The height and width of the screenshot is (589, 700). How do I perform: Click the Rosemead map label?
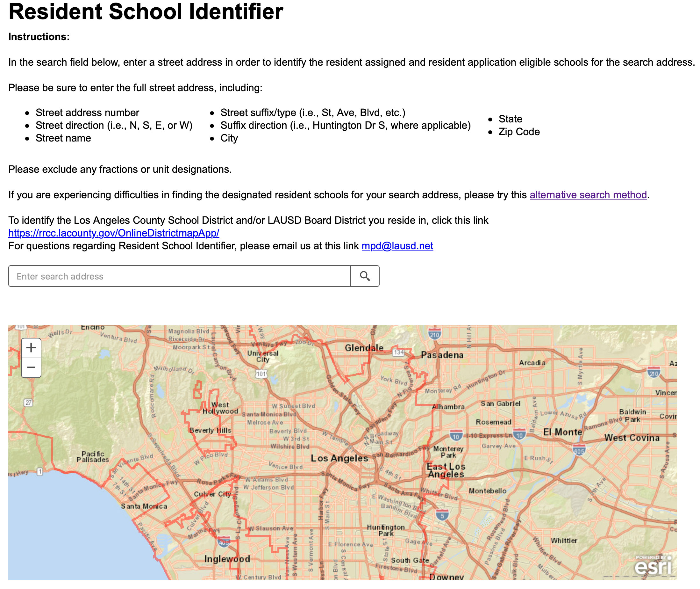click(x=493, y=422)
